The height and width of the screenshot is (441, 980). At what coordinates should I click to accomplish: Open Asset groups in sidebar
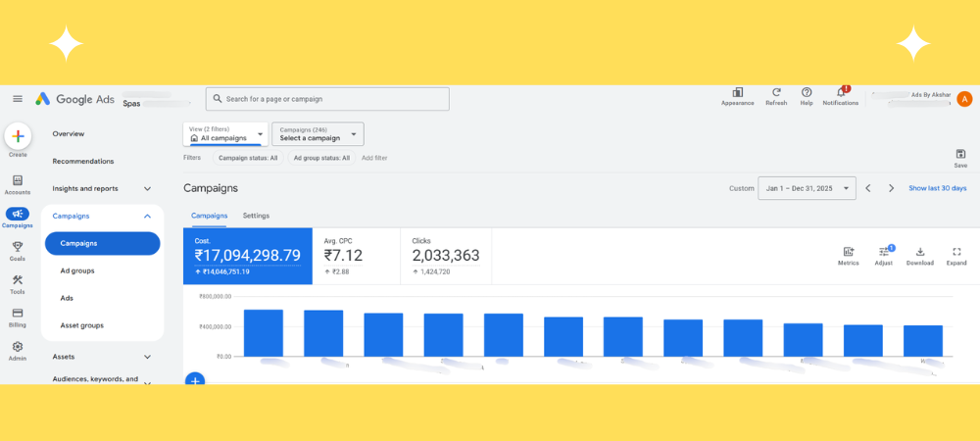(x=82, y=325)
